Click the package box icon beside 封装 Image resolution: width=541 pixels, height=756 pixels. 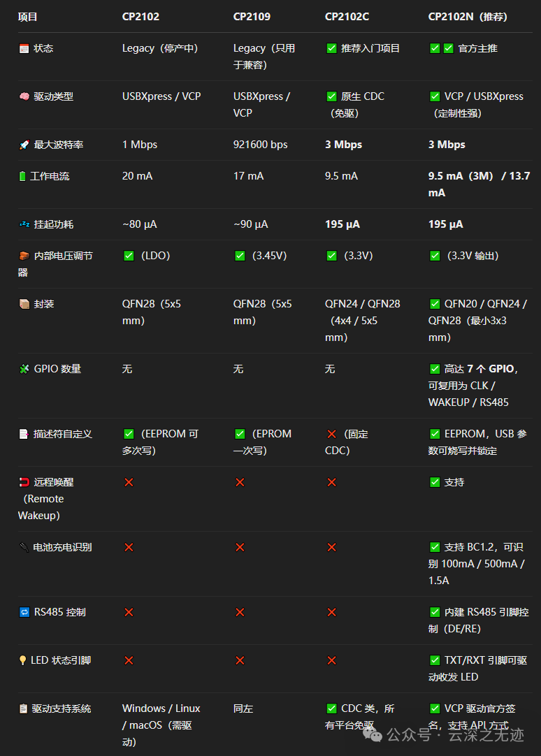24,304
